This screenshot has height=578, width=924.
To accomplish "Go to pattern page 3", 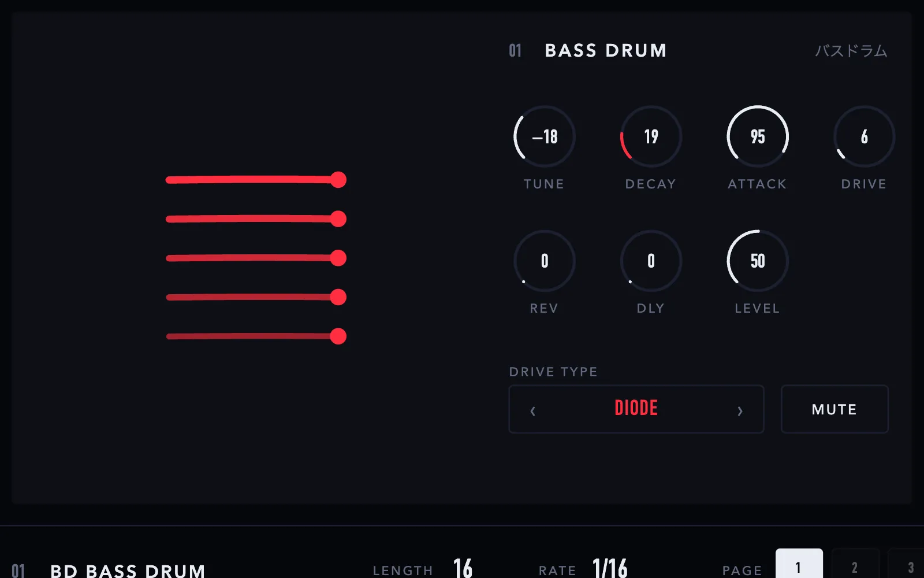I will (x=907, y=564).
